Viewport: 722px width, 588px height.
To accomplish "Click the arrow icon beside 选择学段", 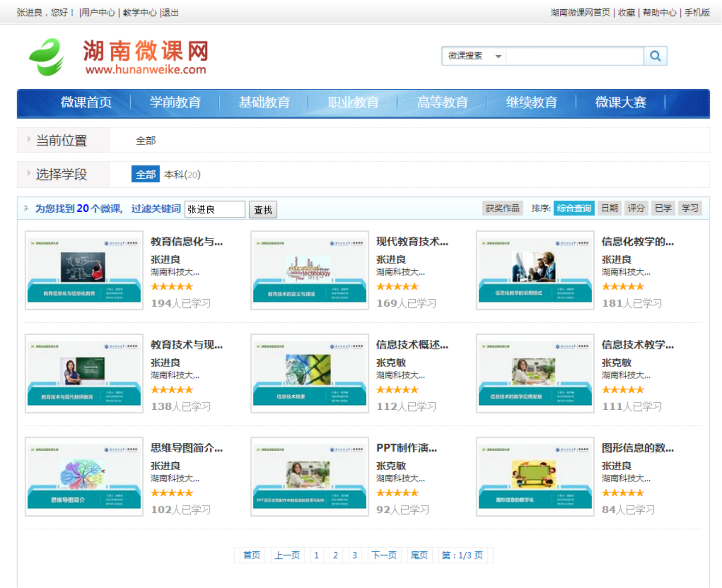I will coord(29,173).
